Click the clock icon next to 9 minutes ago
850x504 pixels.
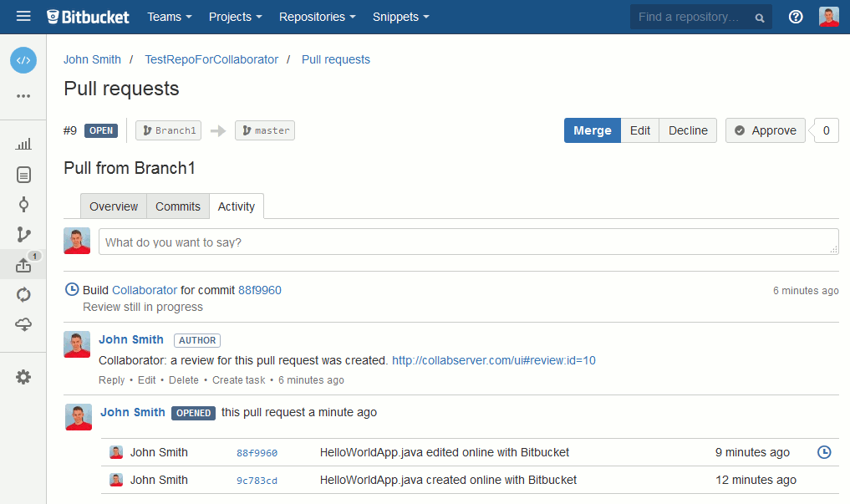click(824, 451)
